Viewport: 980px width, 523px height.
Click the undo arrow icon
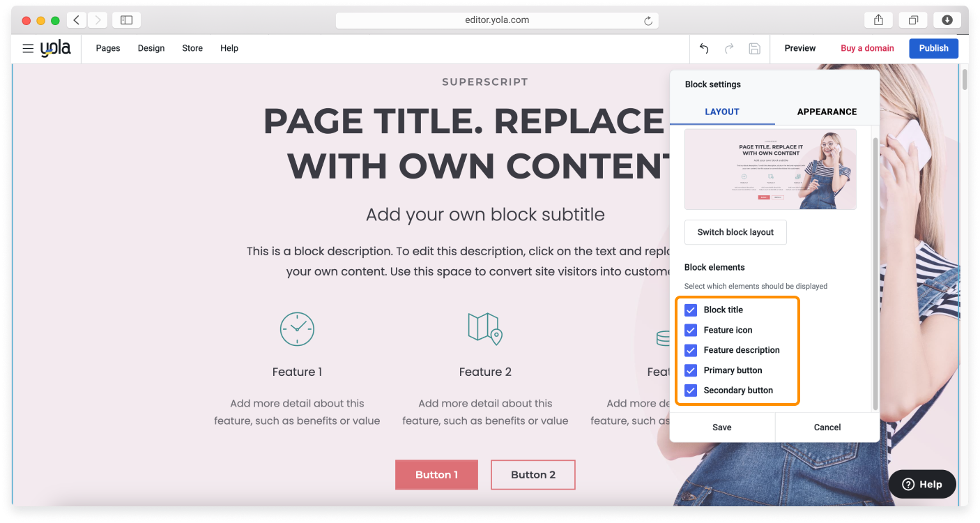(x=704, y=49)
